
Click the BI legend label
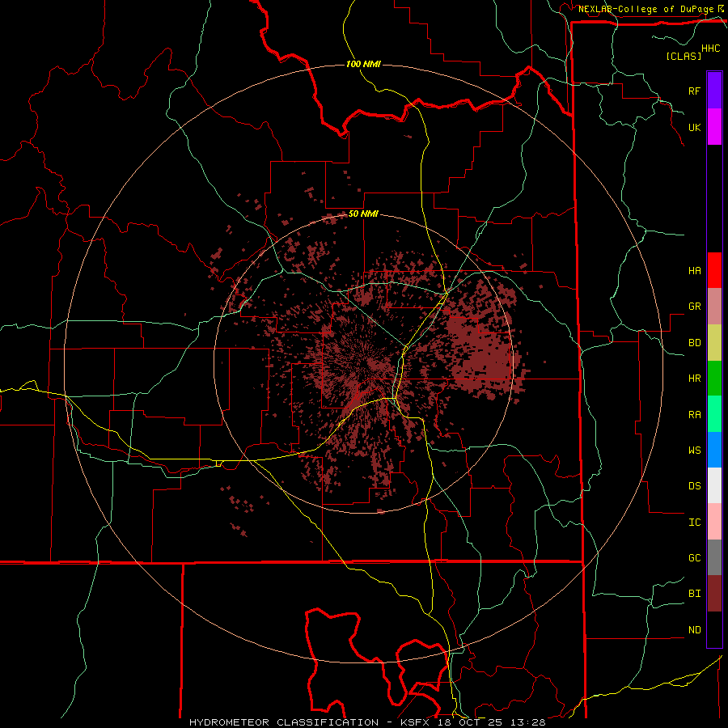click(x=694, y=594)
